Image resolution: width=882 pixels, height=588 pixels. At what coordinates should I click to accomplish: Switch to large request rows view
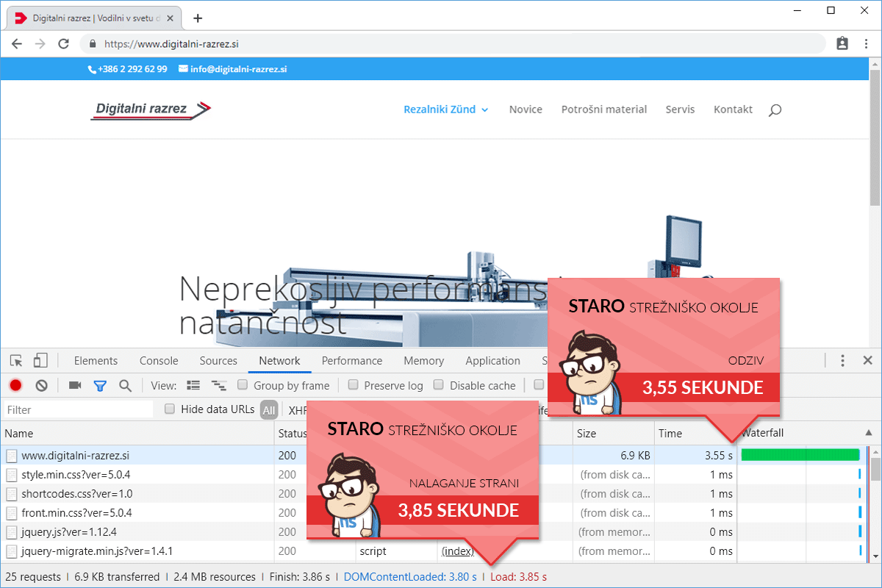193,385
